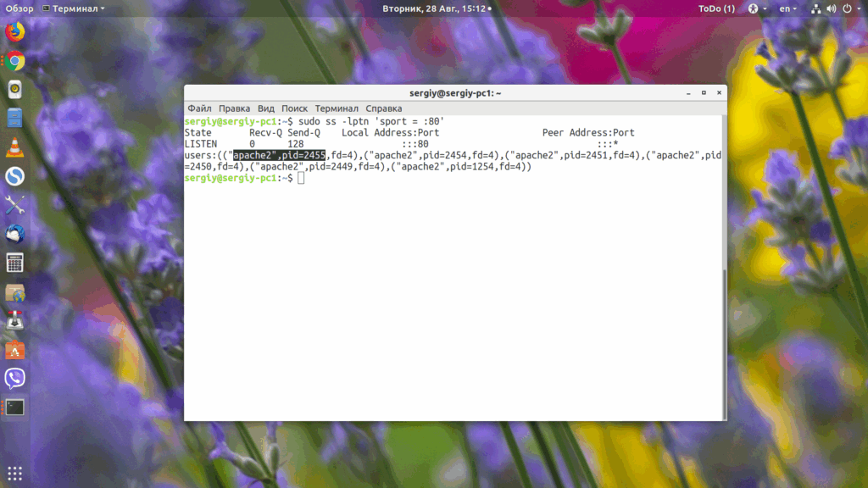Minimize the terminal window
The image size is (868, 488).
tap(688, 93)
